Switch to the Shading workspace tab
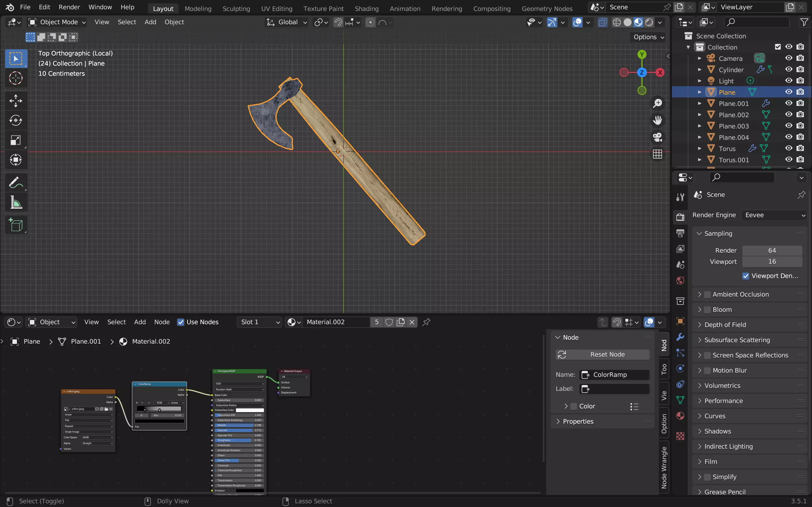This screenshot has height=507, width=812. tap(367, 8)
